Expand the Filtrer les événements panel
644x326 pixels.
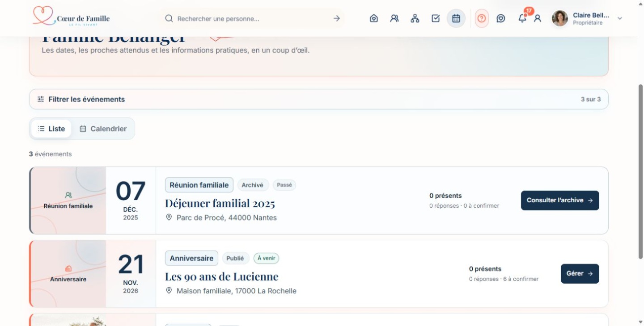319,99
